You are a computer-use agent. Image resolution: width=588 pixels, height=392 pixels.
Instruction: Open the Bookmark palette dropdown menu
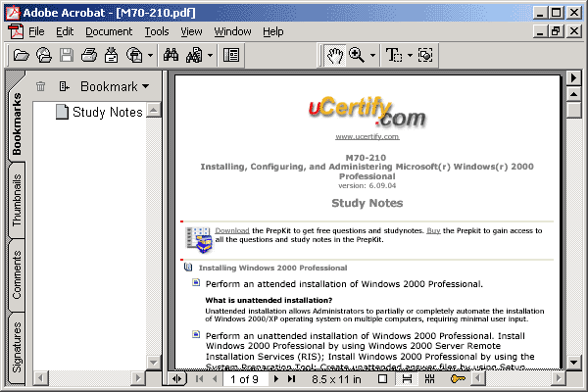coord(115,86)
